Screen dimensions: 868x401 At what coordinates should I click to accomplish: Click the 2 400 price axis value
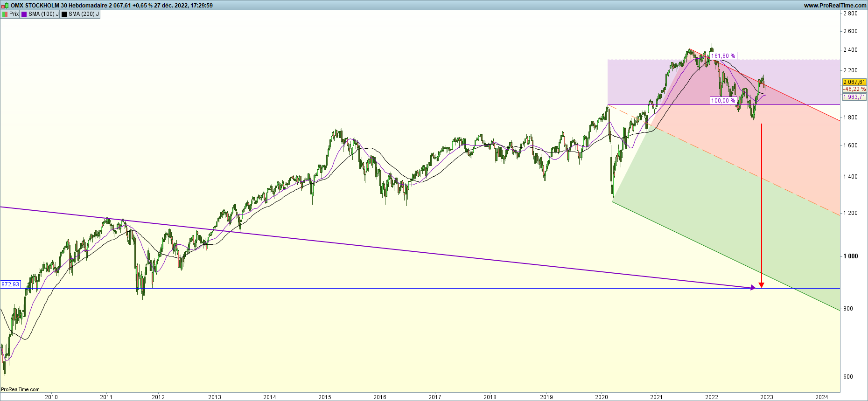click(x=850, y=50)
